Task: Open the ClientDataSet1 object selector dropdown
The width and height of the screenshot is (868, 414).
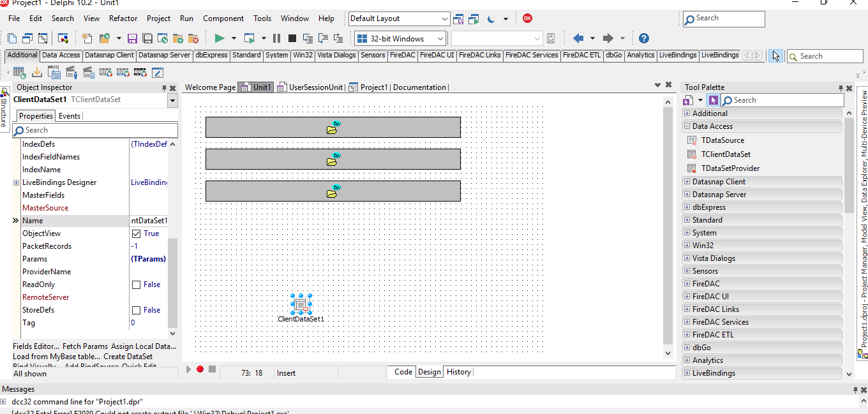Action: pyautogui.click(x=172, y=101)
